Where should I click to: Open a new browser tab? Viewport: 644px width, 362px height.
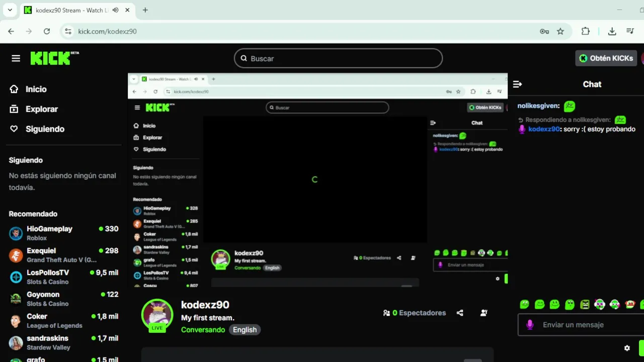coord(145,10)
